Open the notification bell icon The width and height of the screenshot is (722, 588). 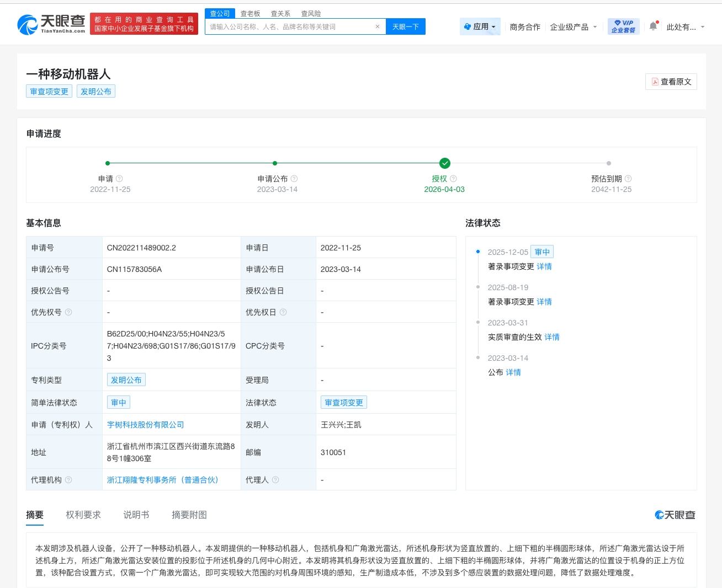pos(654,25)
